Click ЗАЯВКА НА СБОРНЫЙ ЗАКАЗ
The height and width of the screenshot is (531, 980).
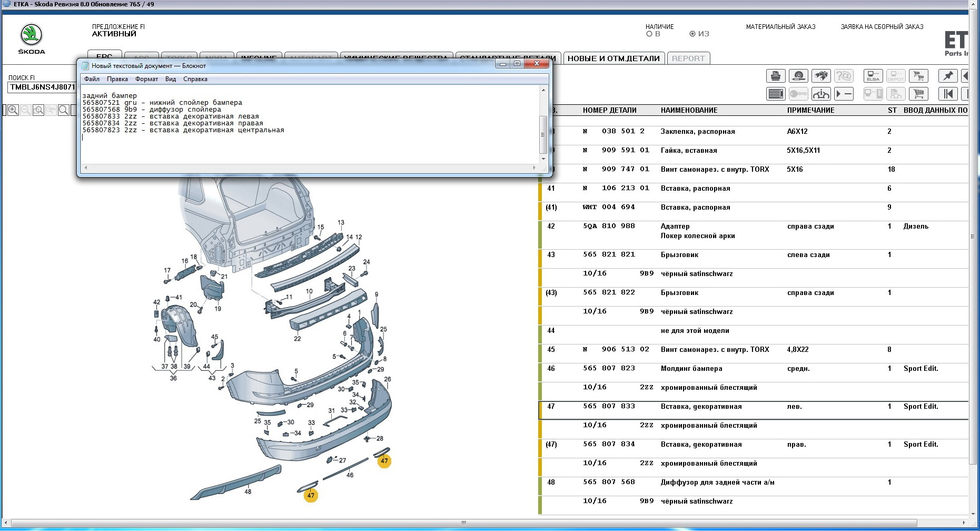882,27
